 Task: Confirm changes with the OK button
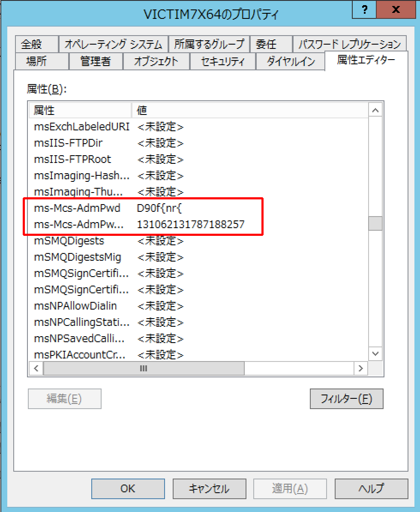(x=128, y=488)
